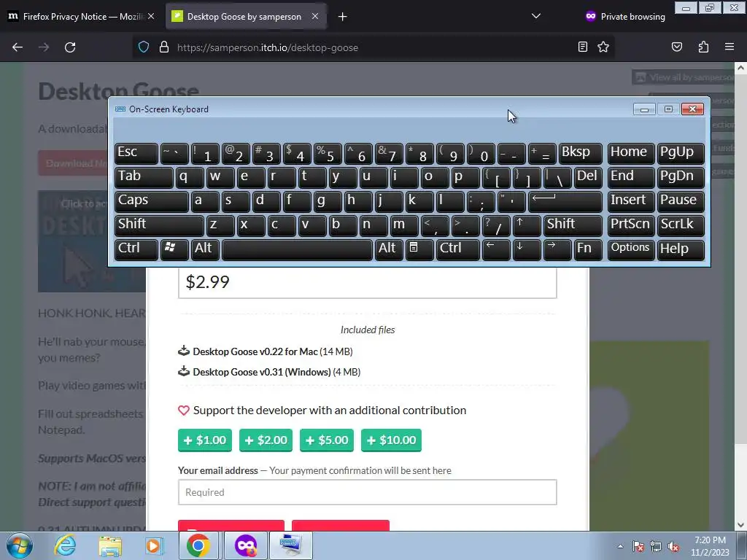Image resolution: width=747 pixels, height=560 pixels.
Task: Open the tracking protection shield icon
Action: tap(144, 47)
